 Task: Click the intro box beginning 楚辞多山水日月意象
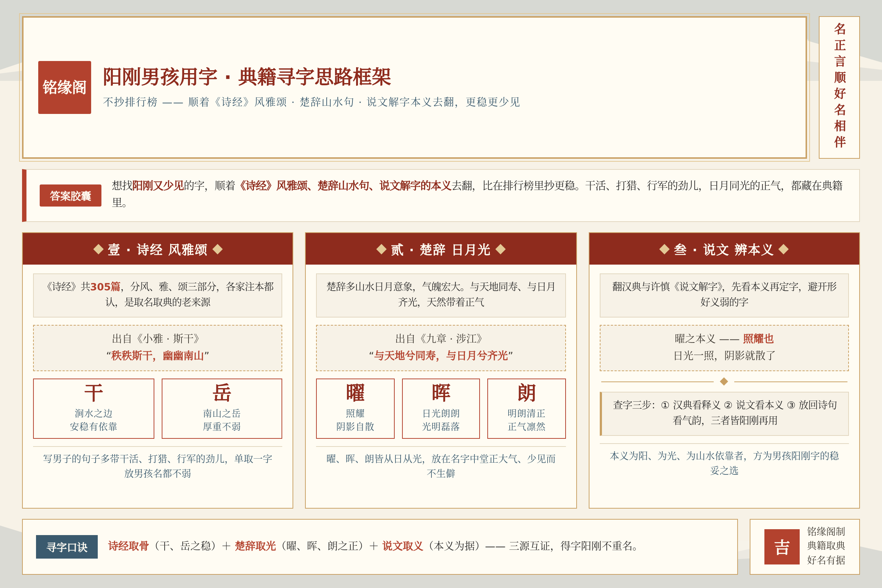pyautogui.click(x=441, y=295)
